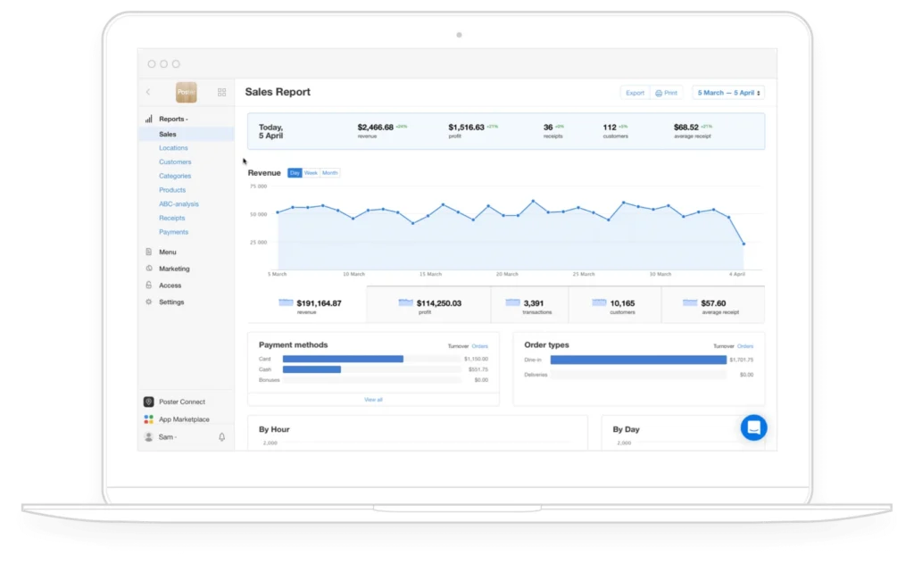
Task: Switch revenue chart to Week
Action: point(311,173)
